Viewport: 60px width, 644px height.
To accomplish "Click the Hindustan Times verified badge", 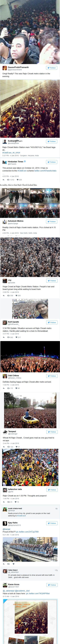I will 25,161.
